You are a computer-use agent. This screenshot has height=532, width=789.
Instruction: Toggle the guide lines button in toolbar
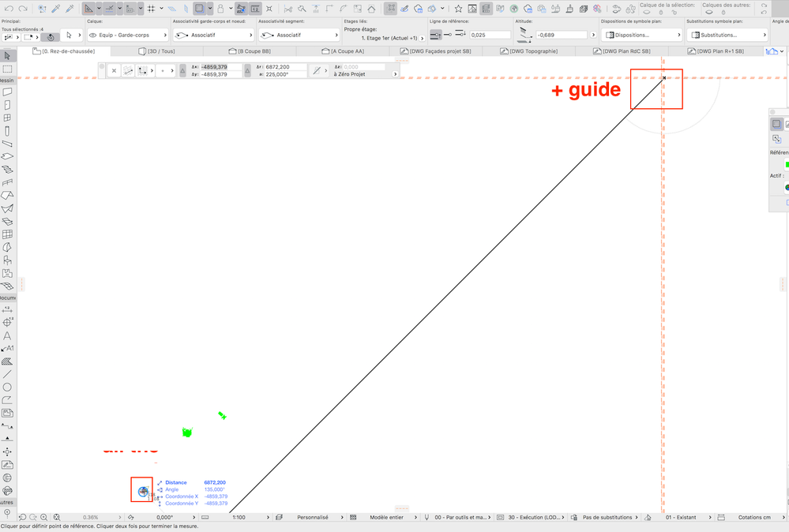[88, 9]
